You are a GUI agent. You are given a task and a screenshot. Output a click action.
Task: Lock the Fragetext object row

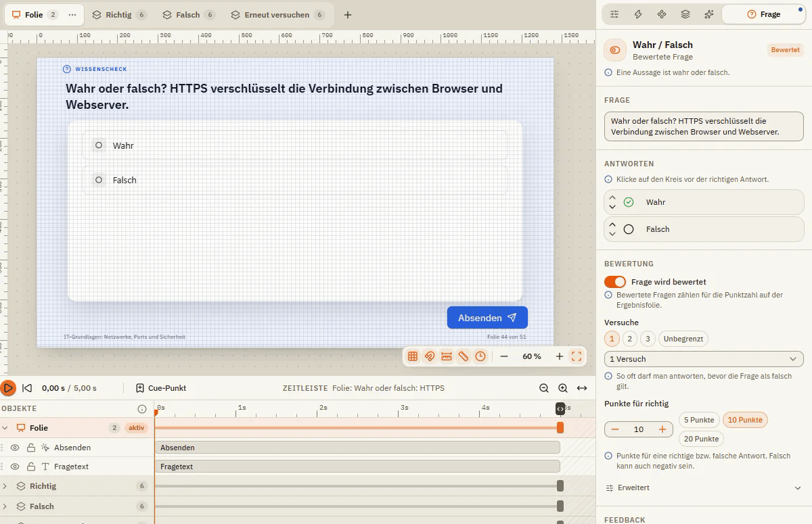[x=31, y=467]
